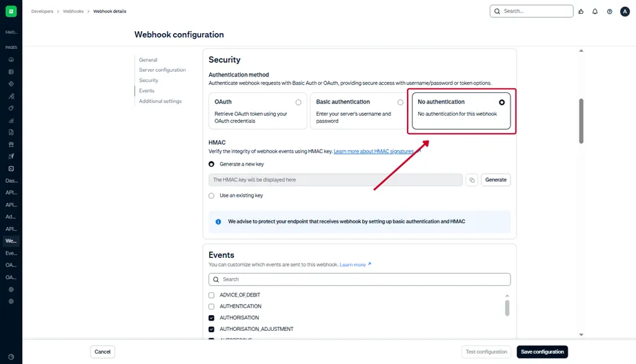Click the HMAC key display field
This screenshot has width=636, height=364.
point(335,180)
